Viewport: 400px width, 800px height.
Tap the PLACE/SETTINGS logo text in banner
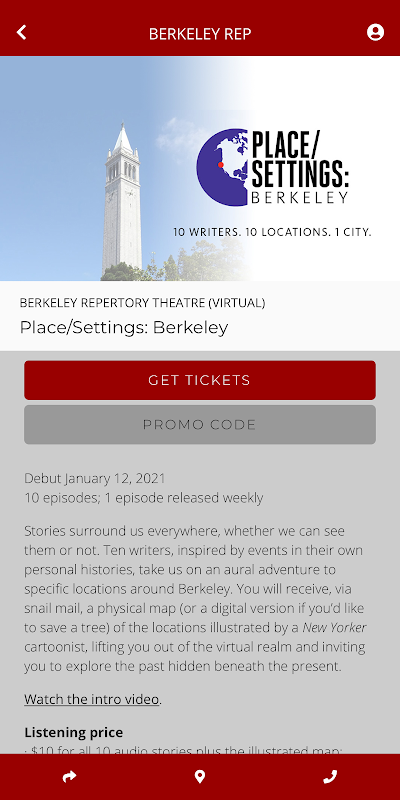coord(300,167)
